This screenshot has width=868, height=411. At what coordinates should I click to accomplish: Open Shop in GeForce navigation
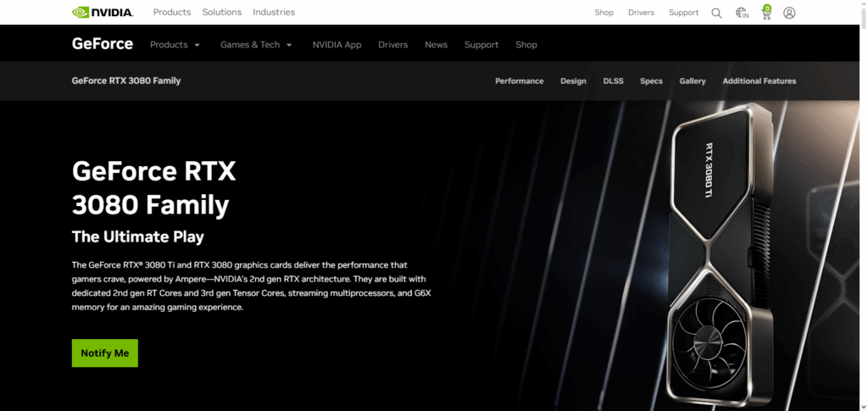pyautogui.click(x=526, y=45)
